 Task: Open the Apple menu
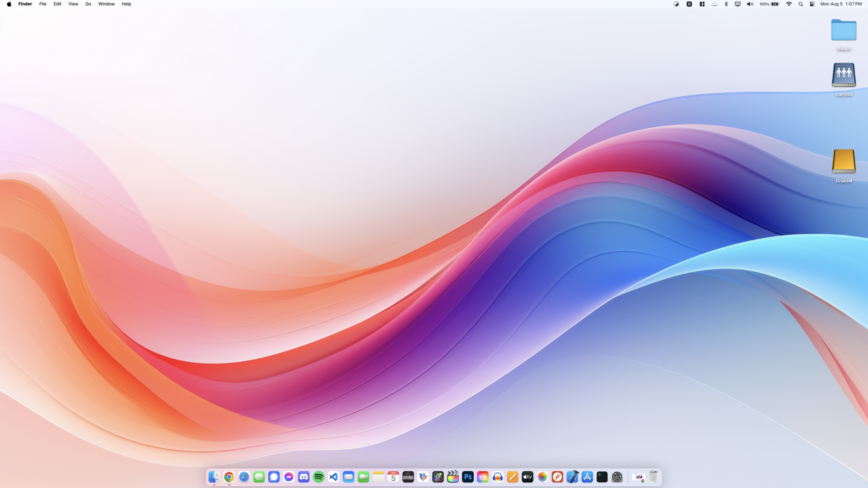point(9,4)
